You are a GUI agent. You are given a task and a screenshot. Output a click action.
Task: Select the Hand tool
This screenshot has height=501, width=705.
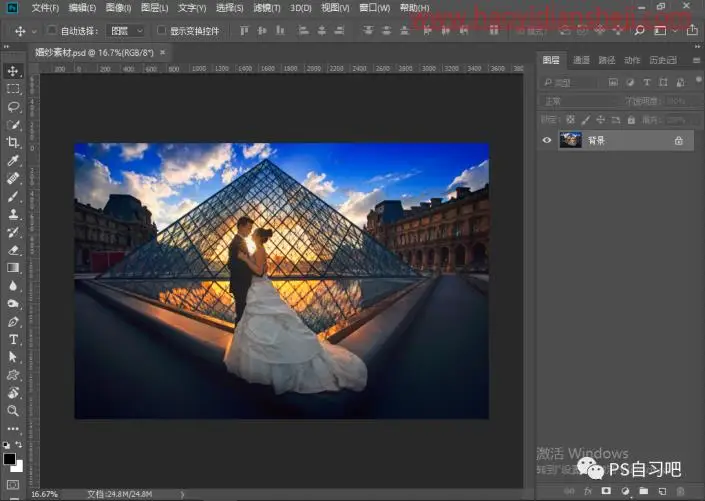pos(13,393)
